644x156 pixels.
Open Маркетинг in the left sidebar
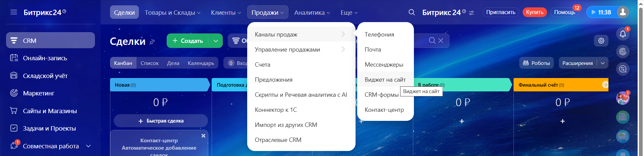39,93
